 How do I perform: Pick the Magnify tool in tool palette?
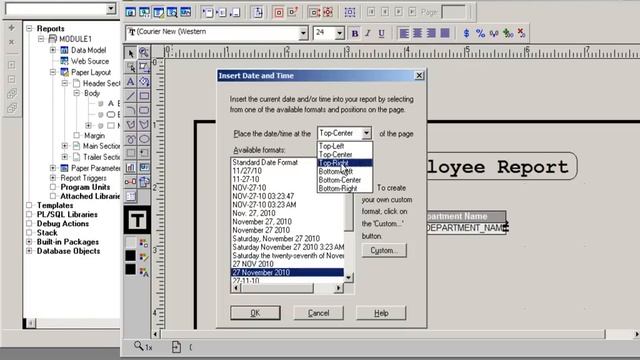[x=144, y=53]
